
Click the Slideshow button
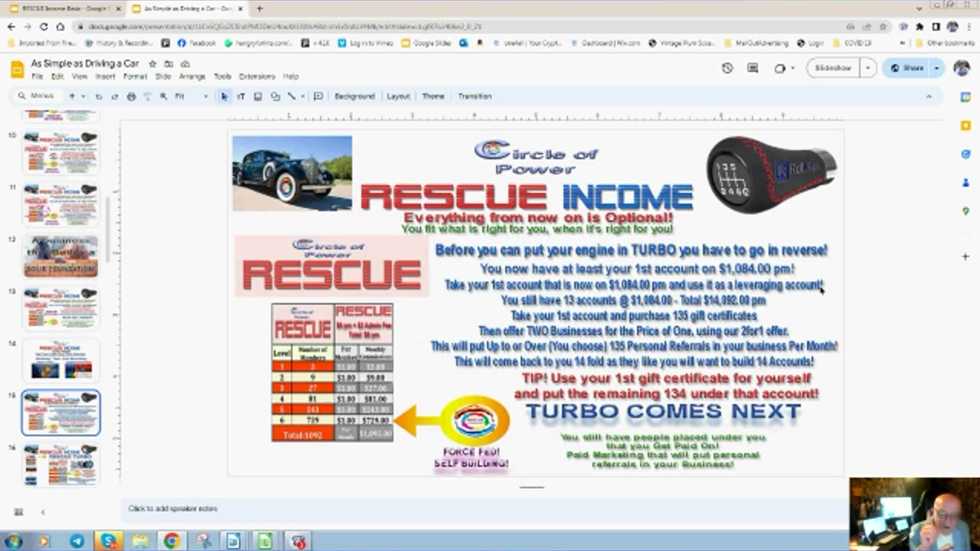833,68
